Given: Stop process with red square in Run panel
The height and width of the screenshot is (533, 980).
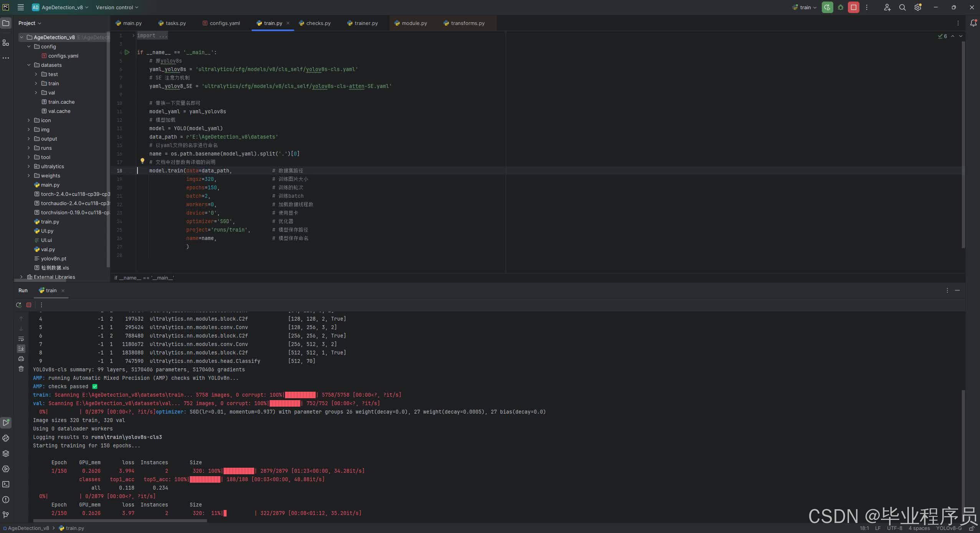Looking at the screenshot, I should [29, 305].
